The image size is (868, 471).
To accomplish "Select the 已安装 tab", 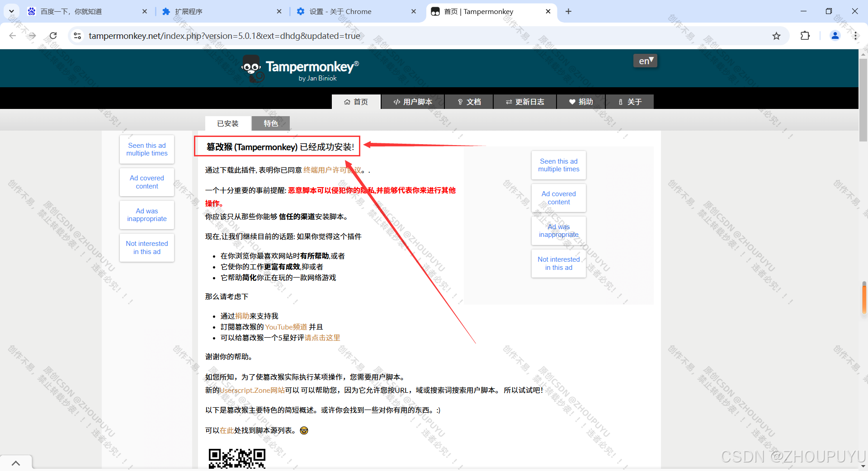I will pyautogui.click(x=227, y=123).
